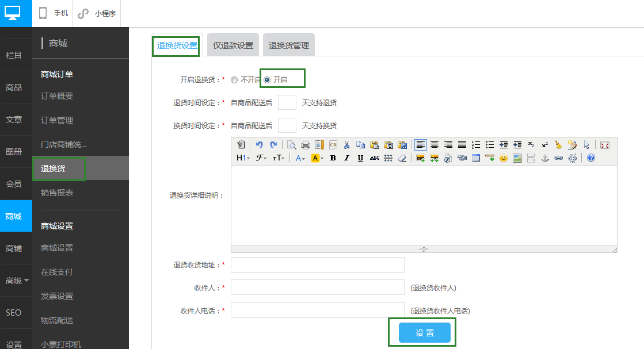
Task: Open the font size dropdown
Action: click(x=279, y=158)
